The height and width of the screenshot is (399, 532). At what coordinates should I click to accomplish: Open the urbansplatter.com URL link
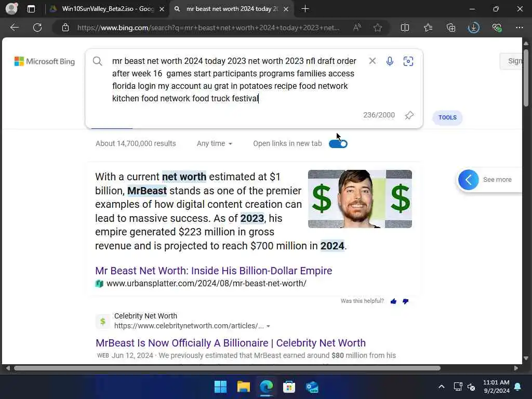tap(206, 283)
